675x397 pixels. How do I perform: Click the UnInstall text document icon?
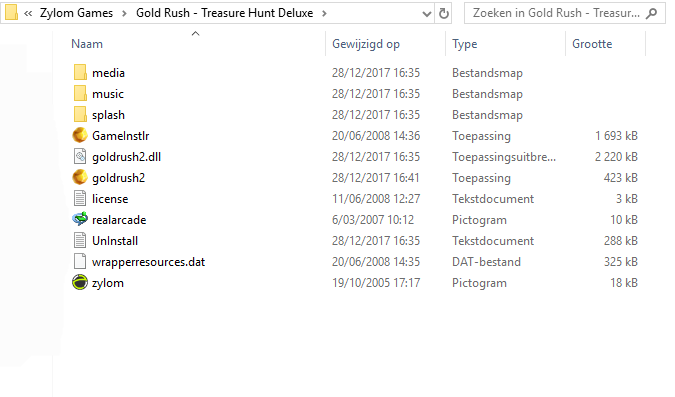[x=80, y=240]
